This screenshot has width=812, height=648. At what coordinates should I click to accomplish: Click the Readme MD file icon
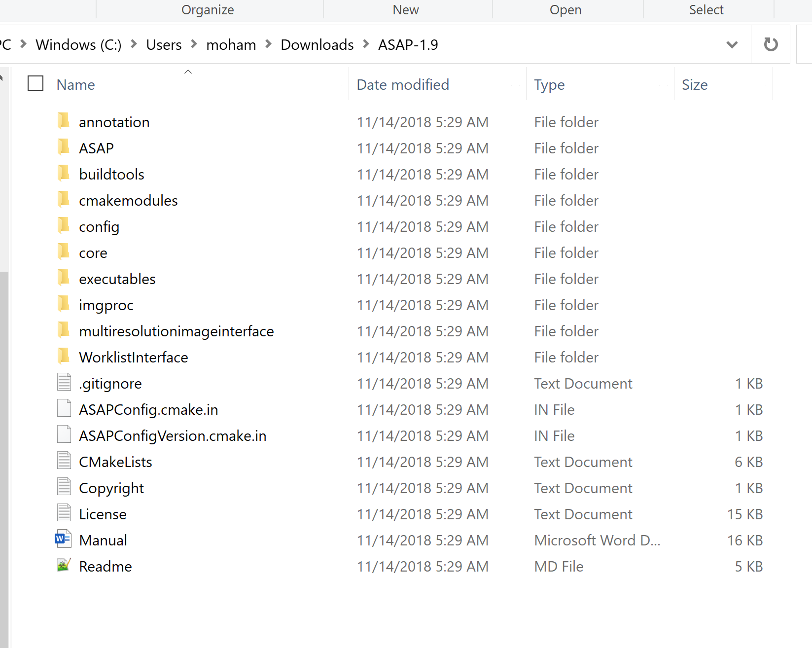[x=63, y=566]
